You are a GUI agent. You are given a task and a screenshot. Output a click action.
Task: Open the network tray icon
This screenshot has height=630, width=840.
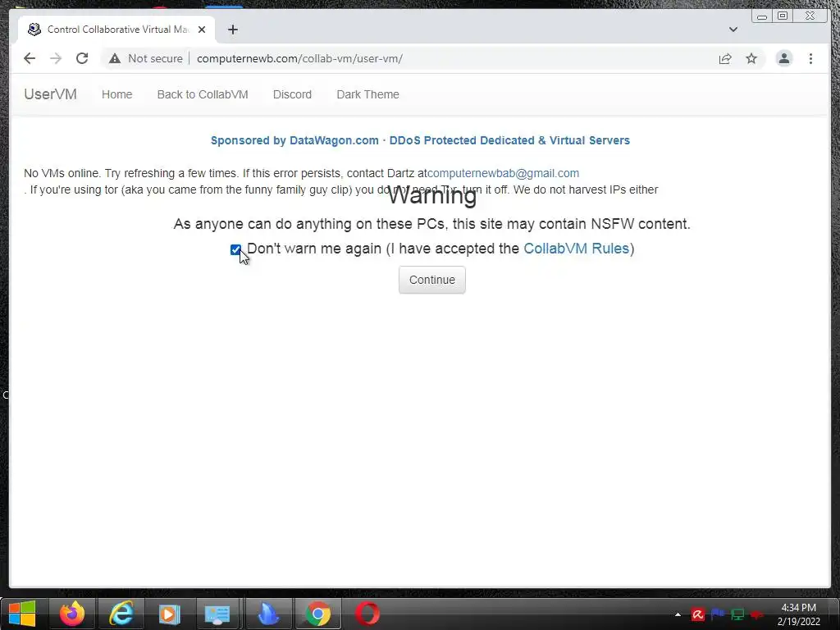pyautogui.click(x=737, y=614)
